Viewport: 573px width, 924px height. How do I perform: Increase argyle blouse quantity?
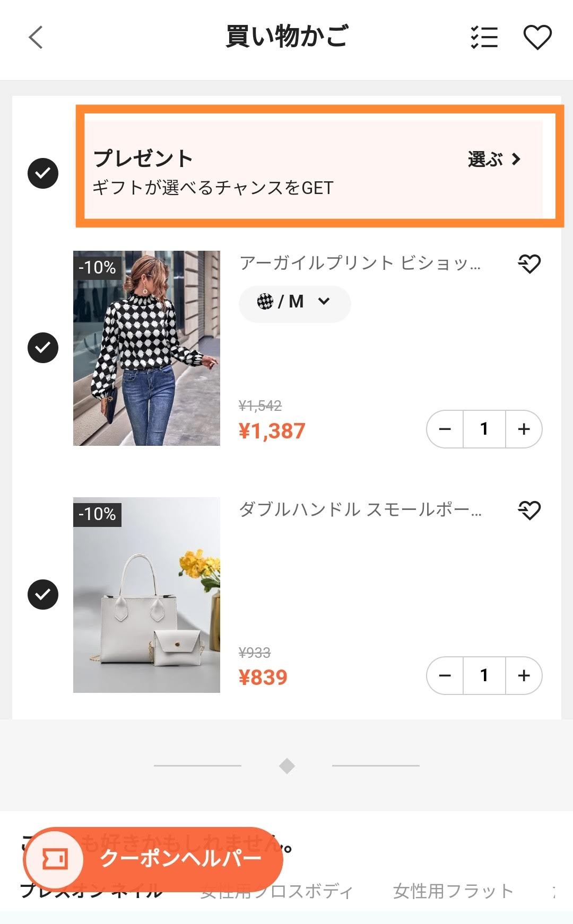(524, 429)
